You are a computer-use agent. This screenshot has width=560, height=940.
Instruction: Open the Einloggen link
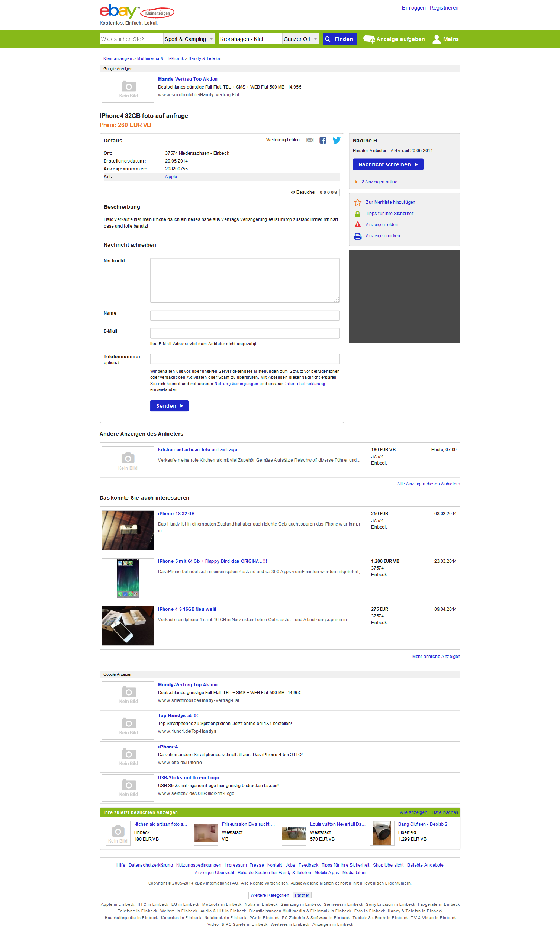tap(413, 8)
